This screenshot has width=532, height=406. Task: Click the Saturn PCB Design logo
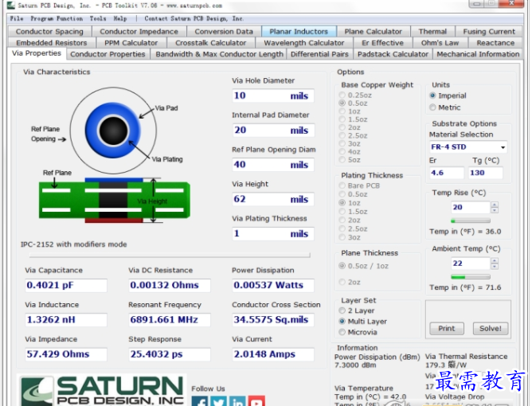click(x=102, y=390)
